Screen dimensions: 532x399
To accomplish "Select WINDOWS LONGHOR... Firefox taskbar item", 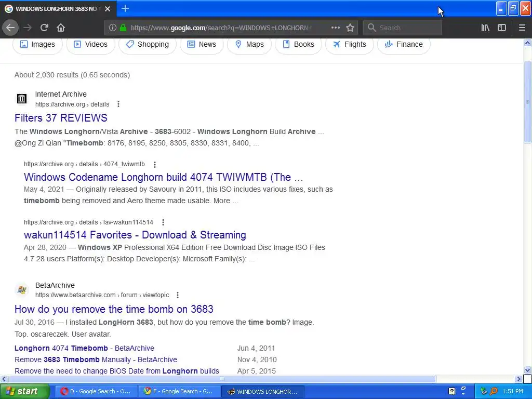I will pos(262,392).
